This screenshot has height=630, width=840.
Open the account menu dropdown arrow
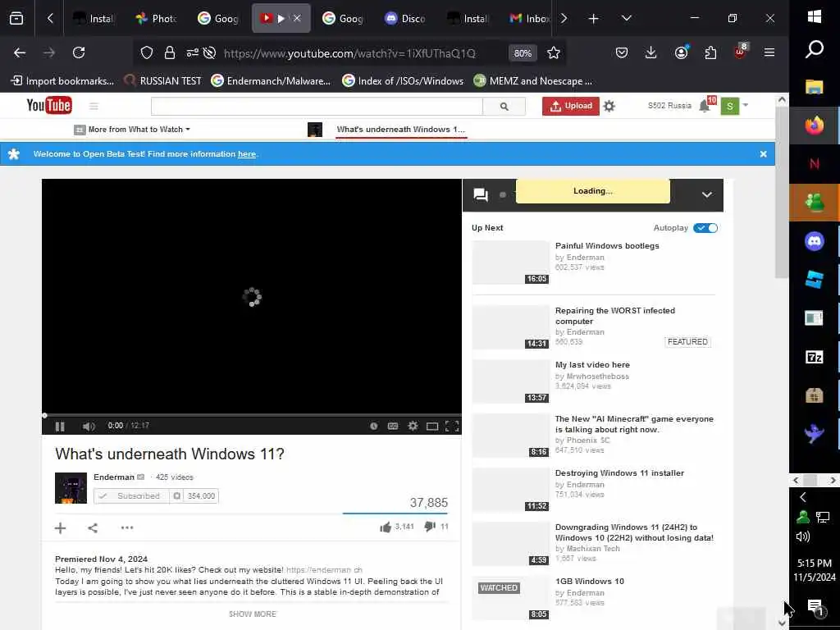745,105
